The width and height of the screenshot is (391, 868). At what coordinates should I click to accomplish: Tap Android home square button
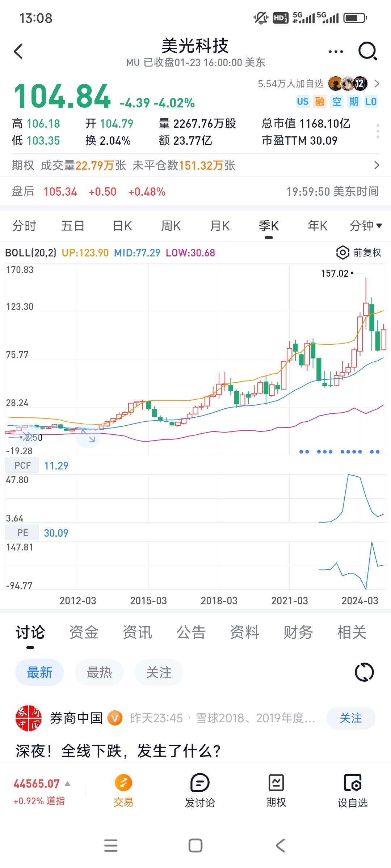click(195, 846)
